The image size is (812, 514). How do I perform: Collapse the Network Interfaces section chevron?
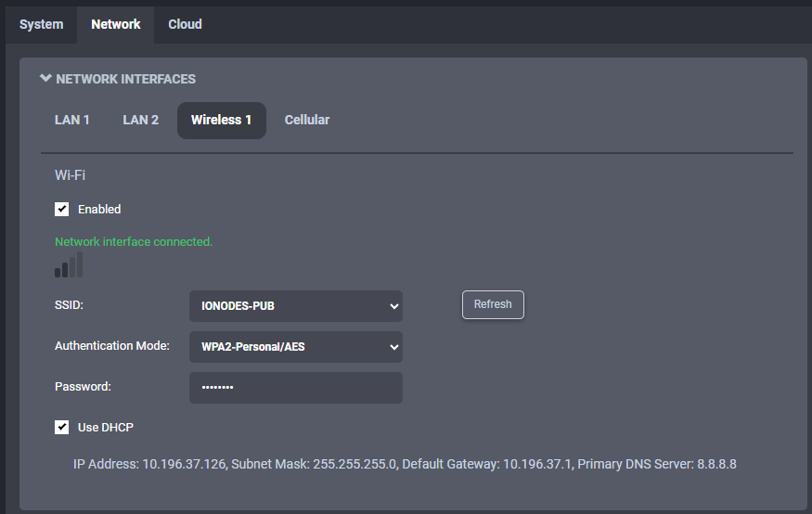point(45,78)
